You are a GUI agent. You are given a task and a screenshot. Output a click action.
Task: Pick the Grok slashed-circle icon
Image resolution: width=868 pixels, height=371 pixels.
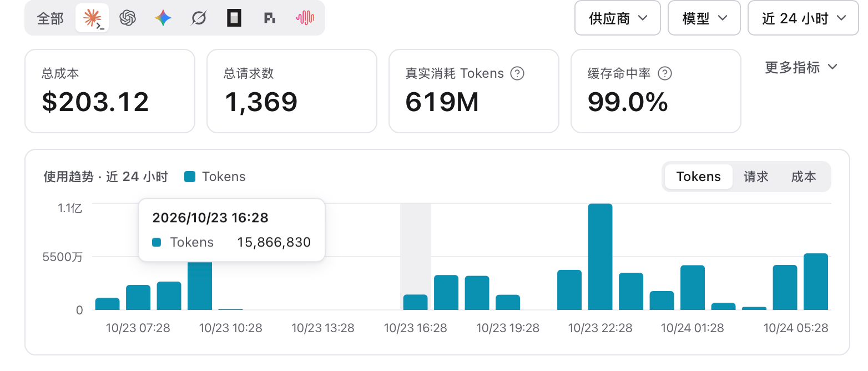pos(199,18)
